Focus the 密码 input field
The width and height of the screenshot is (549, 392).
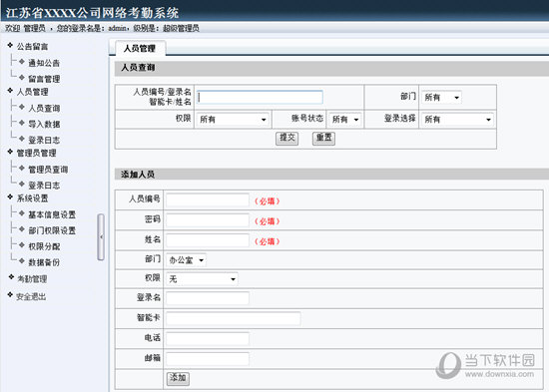click(x=208, y=220)
